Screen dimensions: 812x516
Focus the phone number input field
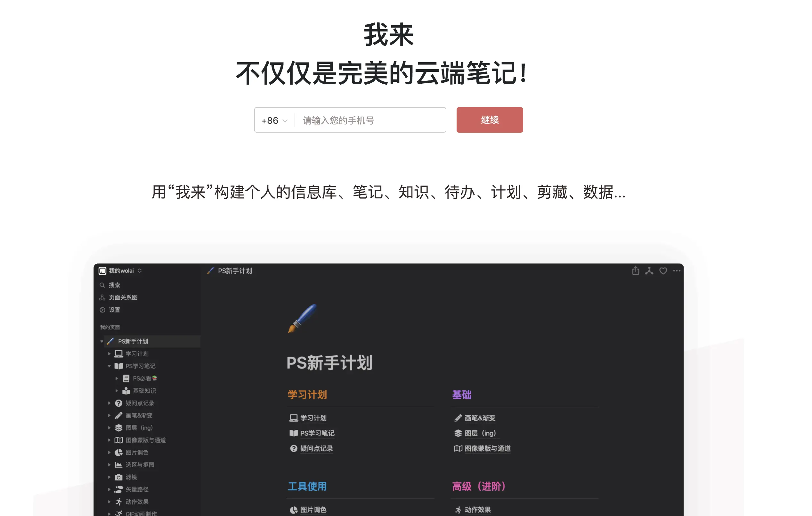coord(371,121)
